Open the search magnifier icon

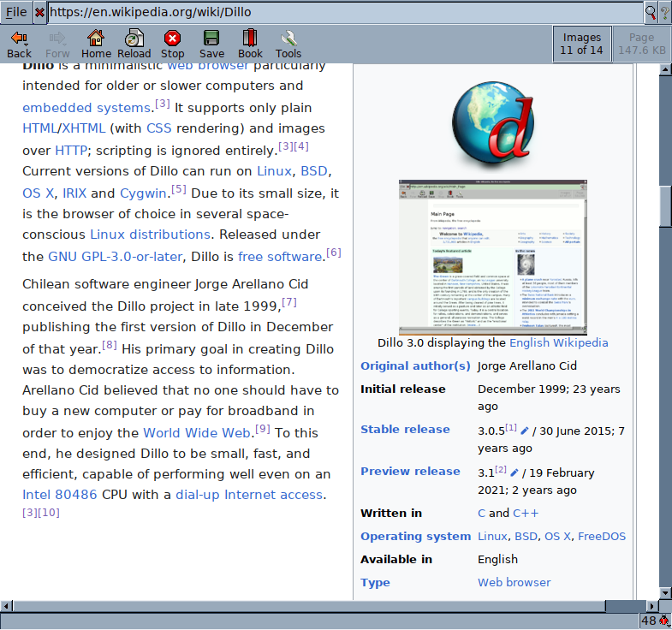[x=650, y=13]
